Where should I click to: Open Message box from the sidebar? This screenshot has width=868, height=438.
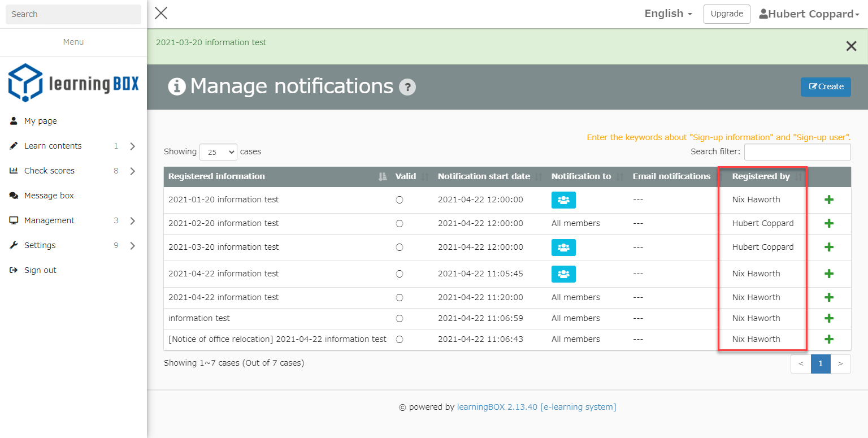49,196
